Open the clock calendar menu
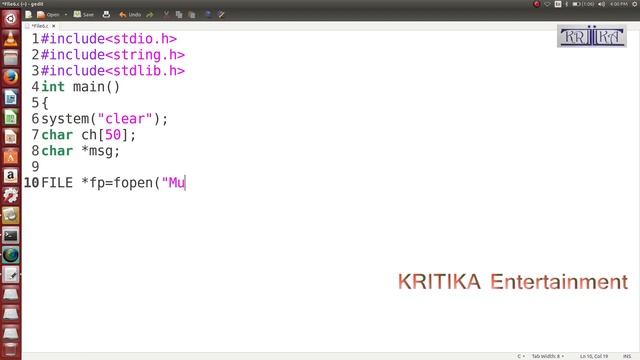This screenshot has height=360, width=640. click(619, 4)
